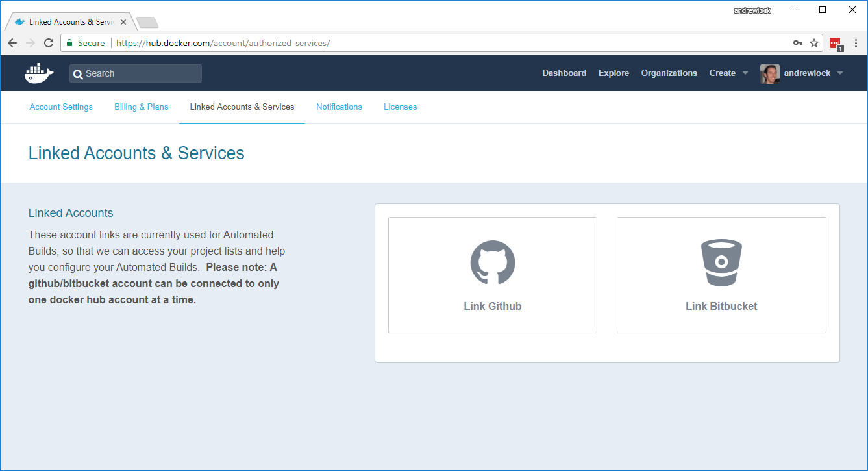This screenshot has height=471, width=868.
Task: Open the red extension icon
Action: point(836,44)
